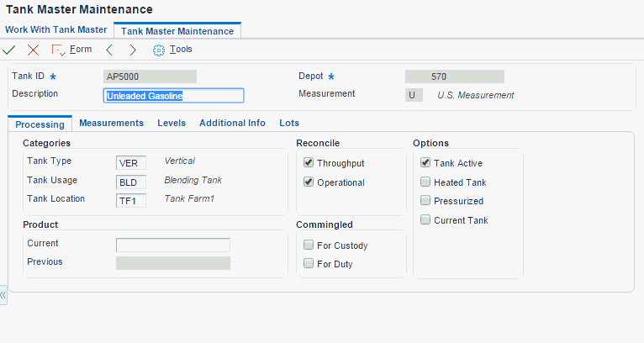The image size is (644, 343).
Task: Click the Tank Usage field BLD
Action: [131, 182]
